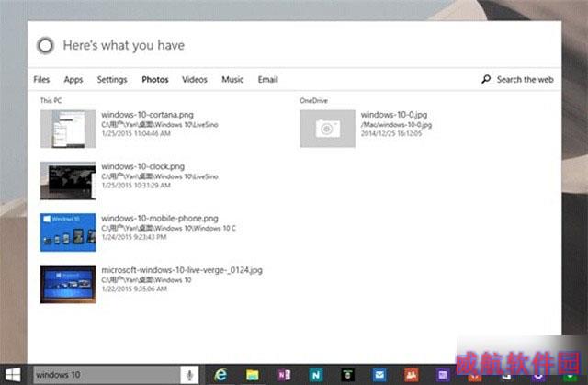Click the This PC section heading

point(51,100)
